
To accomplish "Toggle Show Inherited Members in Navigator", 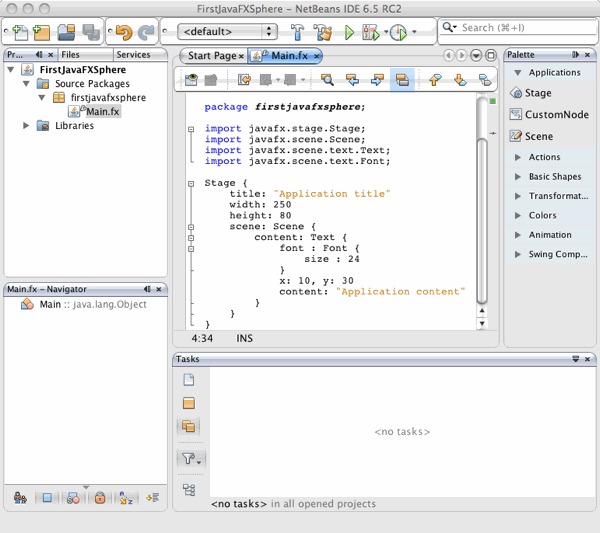I will click(20, 498).
